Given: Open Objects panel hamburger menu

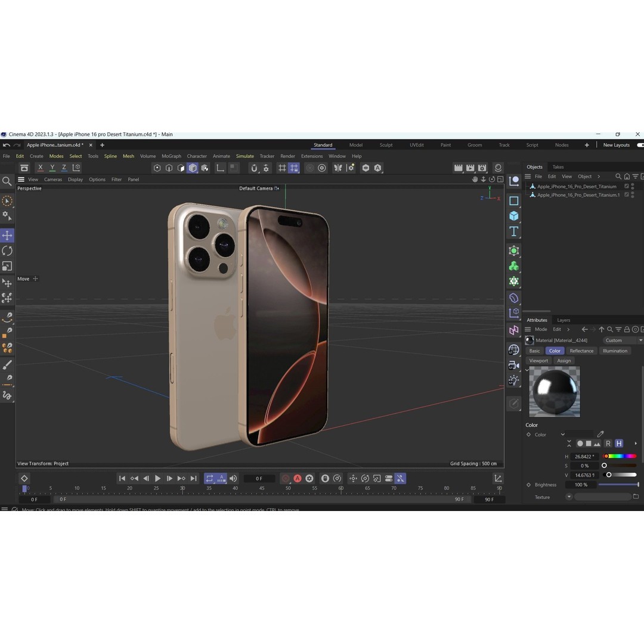Looking at the screenshot, I should (x=528, y=177).
